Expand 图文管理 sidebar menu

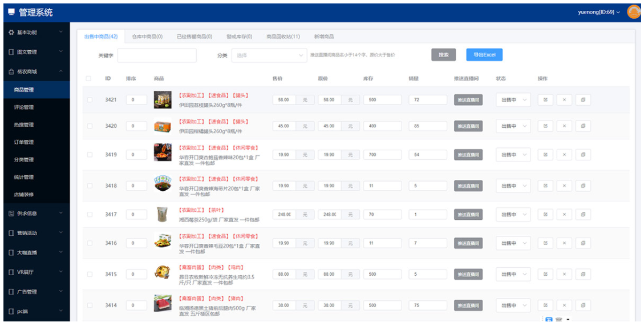(x=36, y=52)
